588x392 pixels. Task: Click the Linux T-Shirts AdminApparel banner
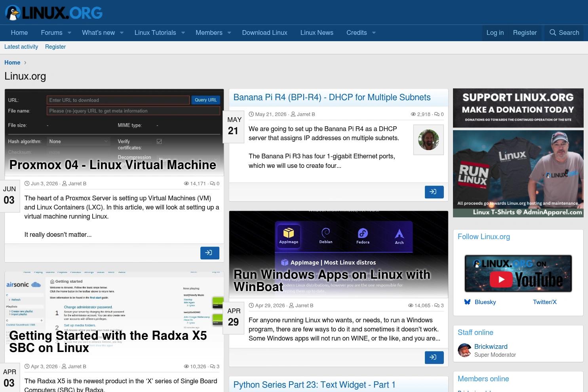pyautogui.click(x=518, y=174)
